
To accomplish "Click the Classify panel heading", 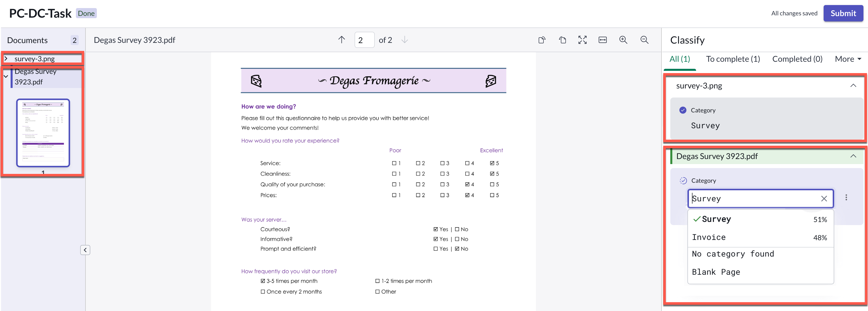I will pos(687,40).
